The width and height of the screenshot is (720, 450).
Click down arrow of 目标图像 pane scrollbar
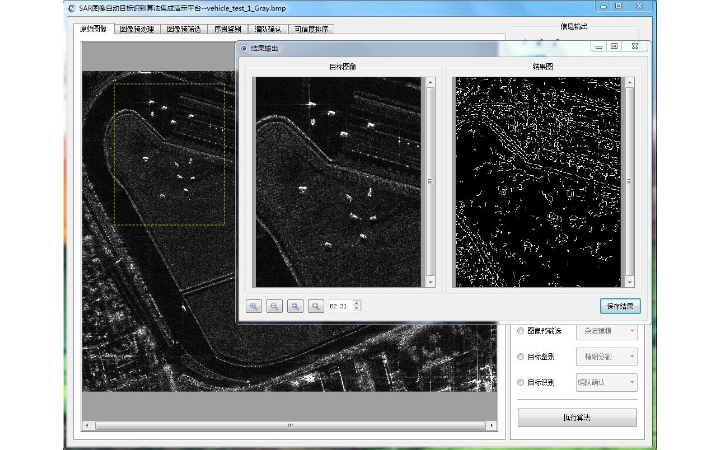[x=430, y=282]
